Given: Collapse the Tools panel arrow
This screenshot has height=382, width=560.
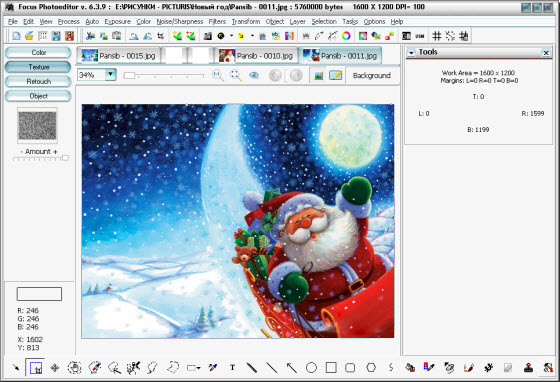Looking at the screenshot, I should pos(411,53).
